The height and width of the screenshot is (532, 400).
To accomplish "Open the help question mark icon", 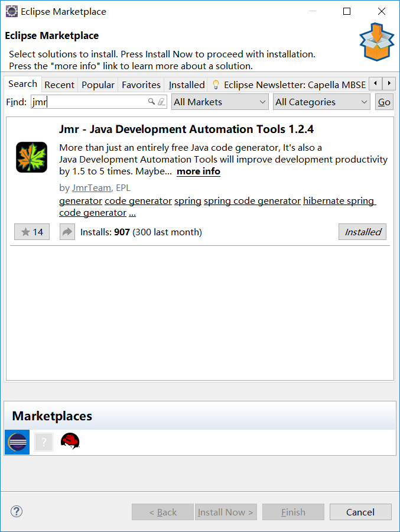I will click(17, 511).
